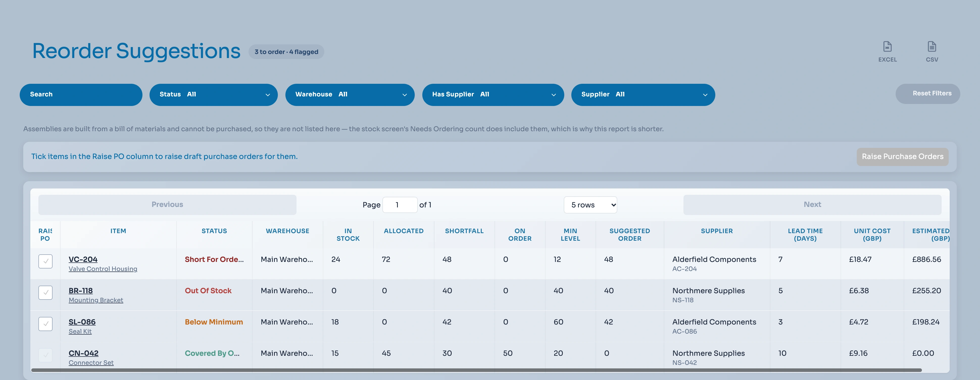
Task: Click the Out Of Stock status text
Action: (x=208, y=291)
